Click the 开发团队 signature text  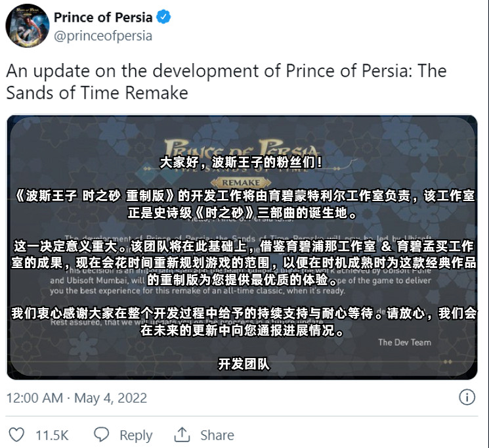click(x=243, y=363)
